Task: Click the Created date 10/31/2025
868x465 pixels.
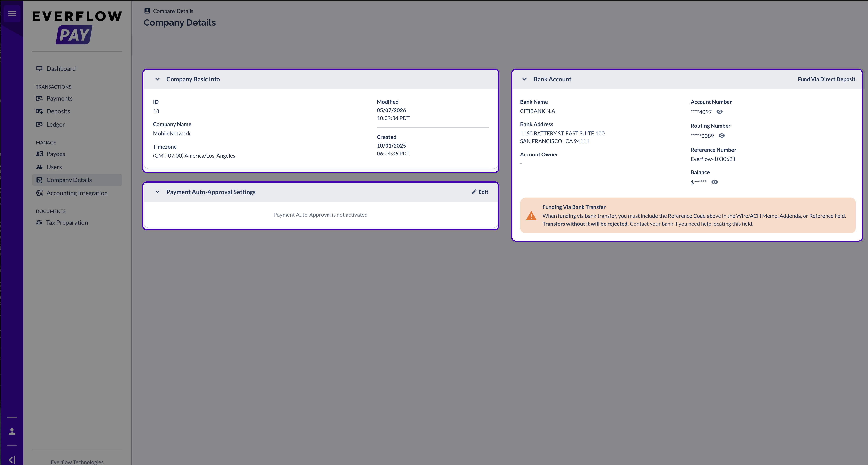Action: pyautogui.click(x=391, y=146)
